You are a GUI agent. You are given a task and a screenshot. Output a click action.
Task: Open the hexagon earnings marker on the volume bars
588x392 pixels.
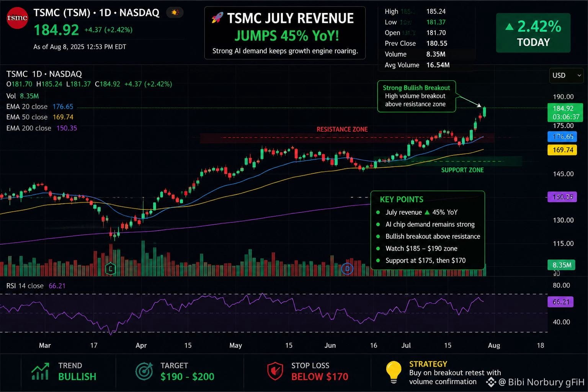point(110,268)
